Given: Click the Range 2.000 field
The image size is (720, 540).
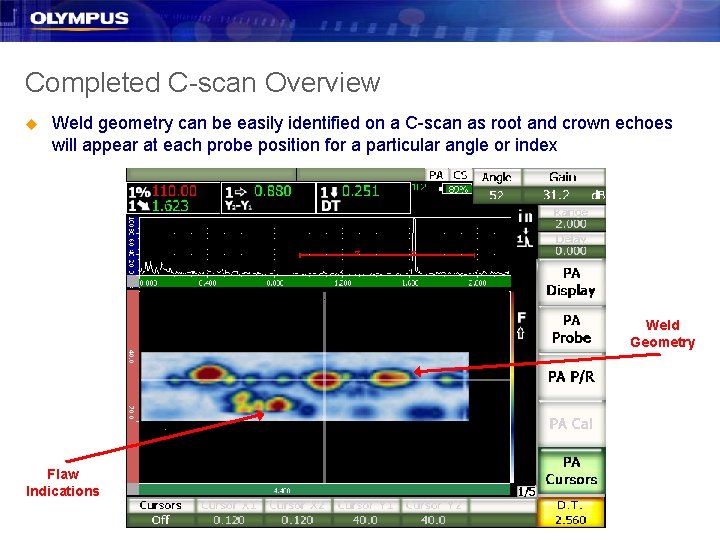Looking at the screenshot, I should click(x=571, y=219).
